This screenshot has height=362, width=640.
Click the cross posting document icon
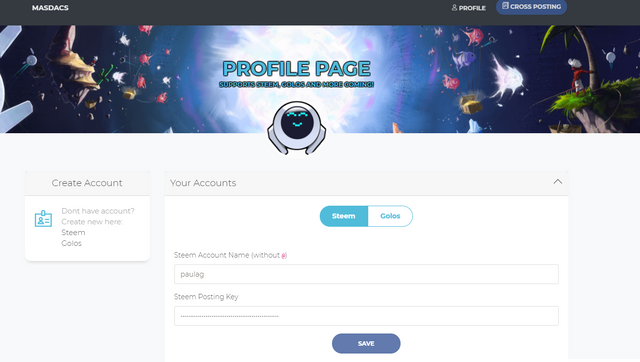[505, 6]
